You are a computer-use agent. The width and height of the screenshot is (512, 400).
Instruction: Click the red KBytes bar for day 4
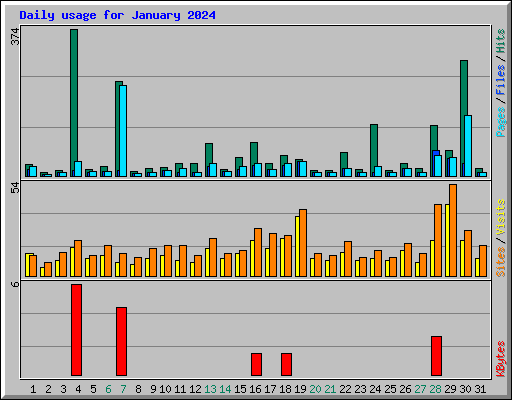click(76, 330)
